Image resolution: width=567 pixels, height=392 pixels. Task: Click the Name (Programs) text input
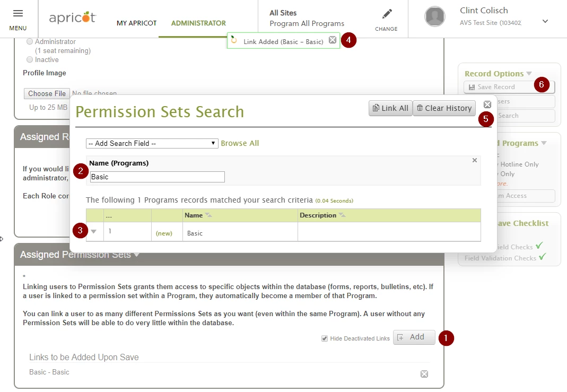158,177
